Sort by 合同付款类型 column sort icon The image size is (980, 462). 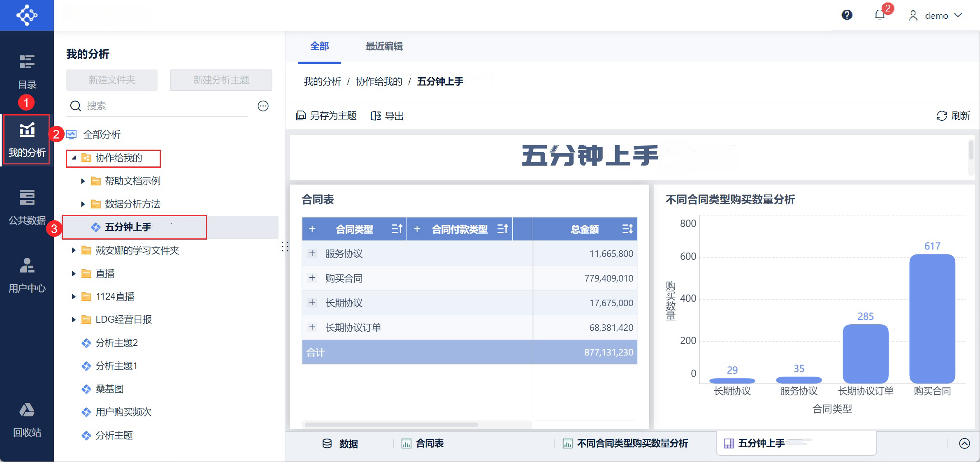(503, 229)
